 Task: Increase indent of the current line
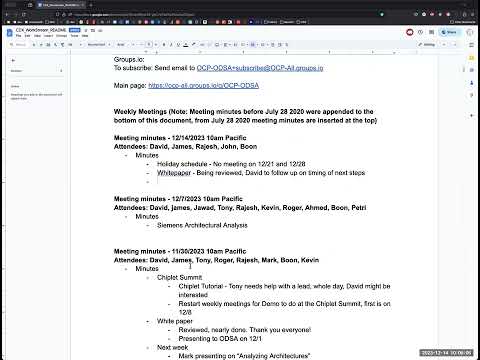pos(279,44)
